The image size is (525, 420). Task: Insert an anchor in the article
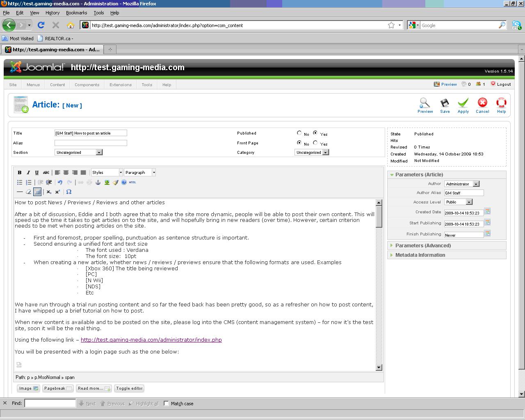click(98, 183)
